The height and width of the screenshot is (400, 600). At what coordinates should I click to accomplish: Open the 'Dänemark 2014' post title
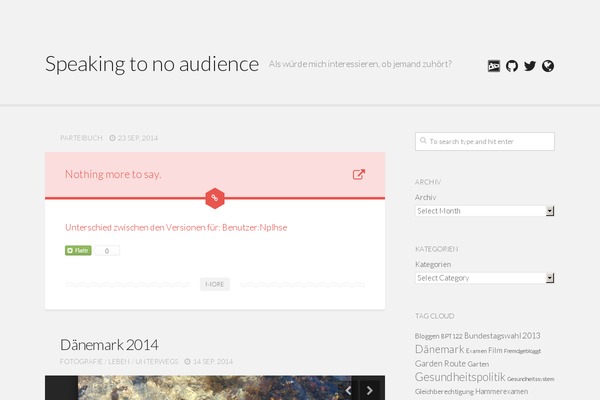click(109, 345)
